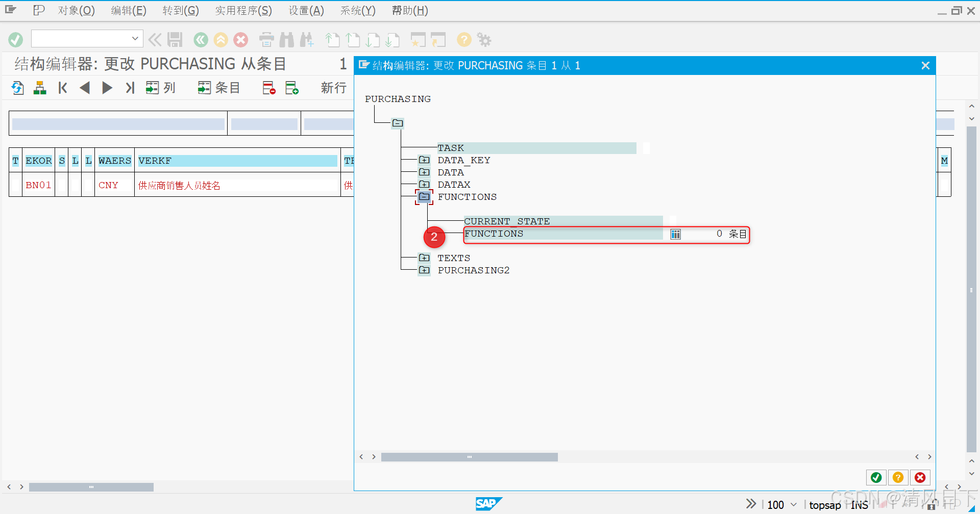Screen dimensions: 980x514
Task: Open the 转到(G) menu
Action: [181, 10]
